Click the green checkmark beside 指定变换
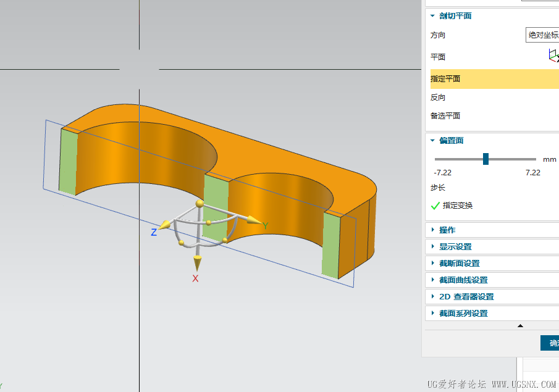The height and width of the screenshot is (392, 559). (x=435, y=206)
